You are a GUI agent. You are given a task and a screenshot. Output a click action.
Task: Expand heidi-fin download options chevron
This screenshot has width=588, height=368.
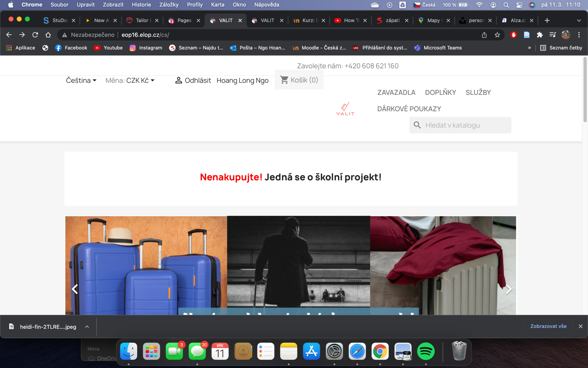pyautogui.click(x=87, y=327)
